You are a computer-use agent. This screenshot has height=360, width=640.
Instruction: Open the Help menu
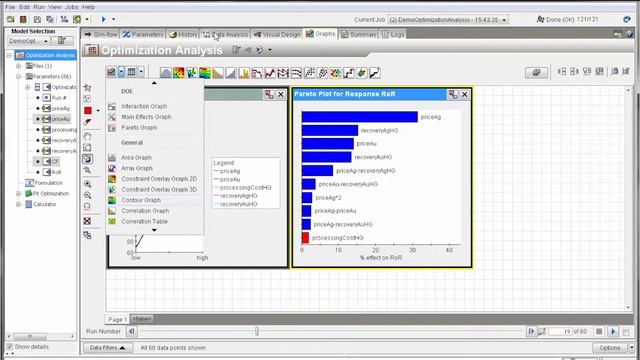pos(88,7)
